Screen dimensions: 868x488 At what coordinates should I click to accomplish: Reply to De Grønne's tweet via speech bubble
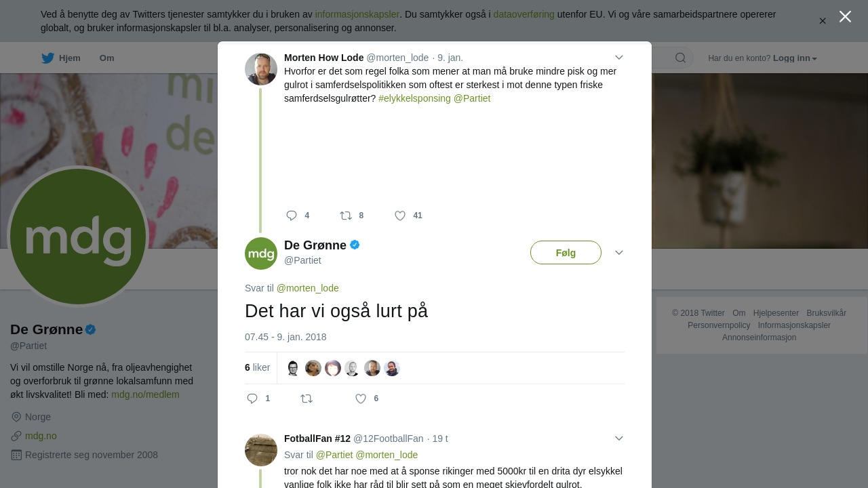252,399
